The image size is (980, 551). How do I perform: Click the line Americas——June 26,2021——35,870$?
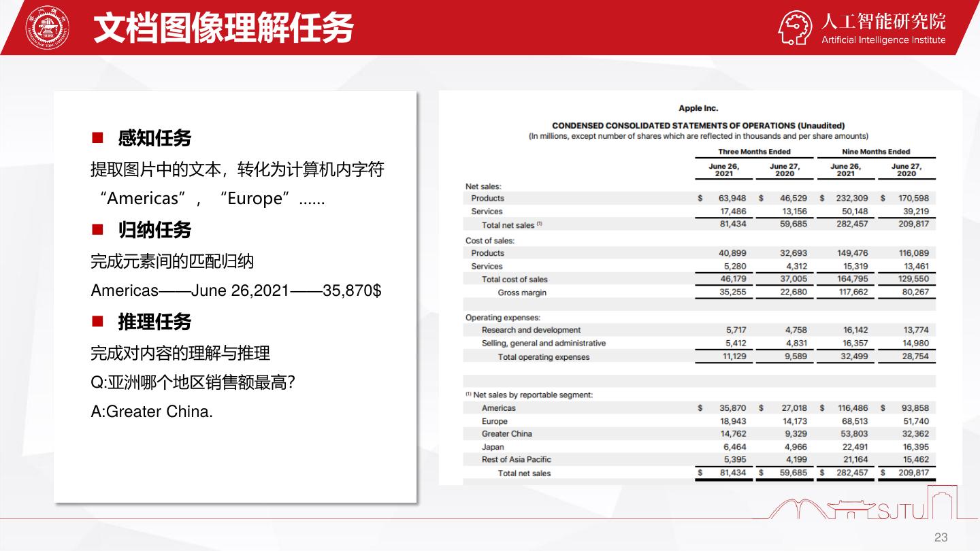pos(236,291)
